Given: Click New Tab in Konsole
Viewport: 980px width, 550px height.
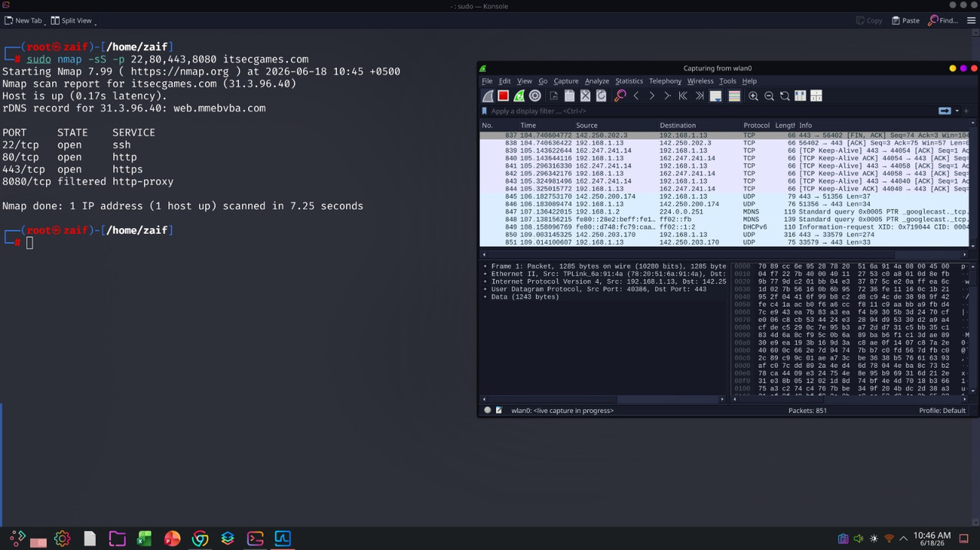Looking at the screenshot, I should point(24,21).
